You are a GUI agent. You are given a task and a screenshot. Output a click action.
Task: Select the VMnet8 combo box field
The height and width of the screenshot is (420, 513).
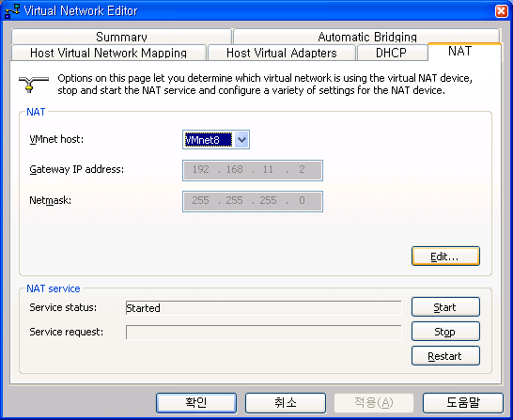tap(216, 140)
